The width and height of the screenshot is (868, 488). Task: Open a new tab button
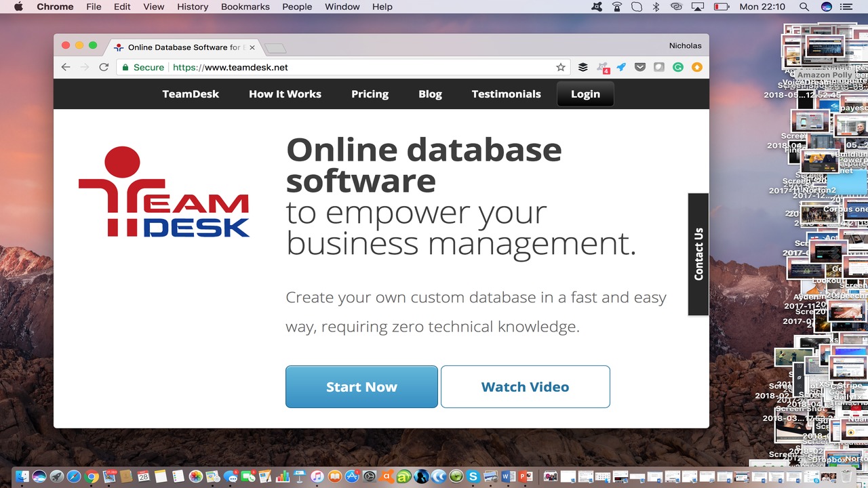click(x=275, y=48)
